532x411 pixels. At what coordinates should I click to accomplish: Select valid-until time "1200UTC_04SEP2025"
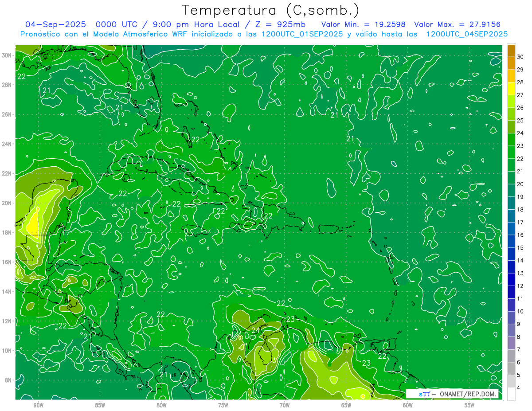tap(467, 34)
